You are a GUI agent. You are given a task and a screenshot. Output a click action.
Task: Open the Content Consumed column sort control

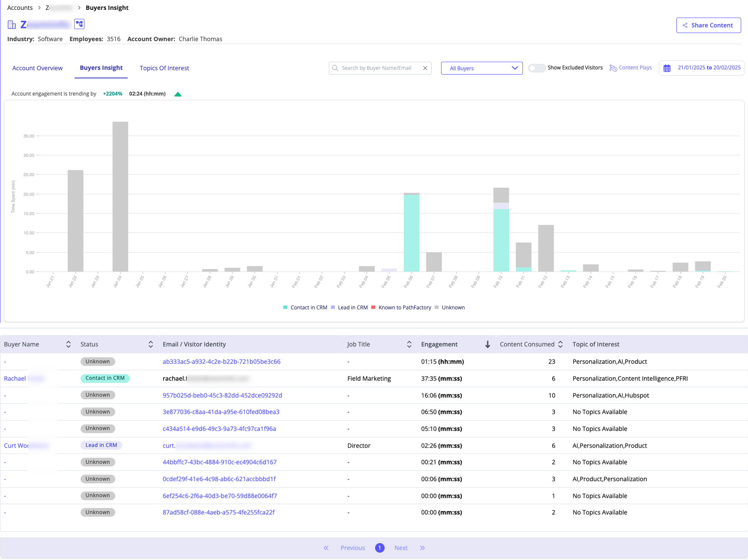(560, 344)
